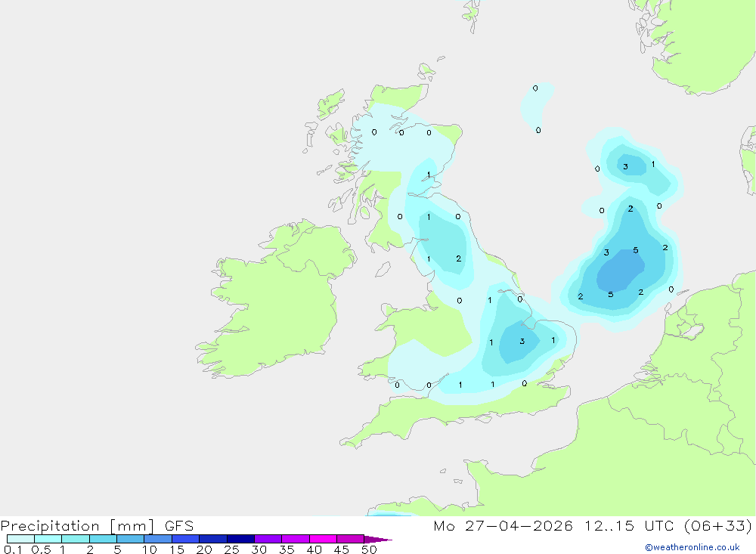The image size is (756, 554).
Task: Select the 0.1–0.5 mm lightest legend swatch
Action: pos(20,539)
